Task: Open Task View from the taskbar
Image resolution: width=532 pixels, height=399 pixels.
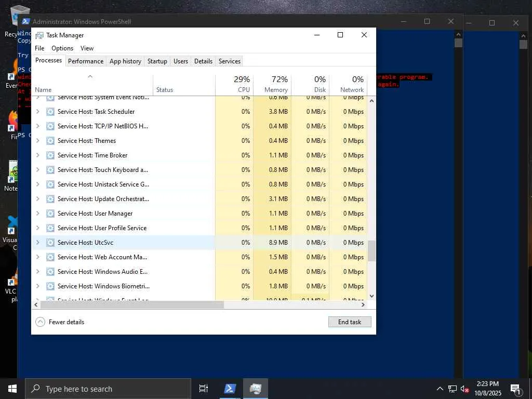Action: (x=204, y=389)
